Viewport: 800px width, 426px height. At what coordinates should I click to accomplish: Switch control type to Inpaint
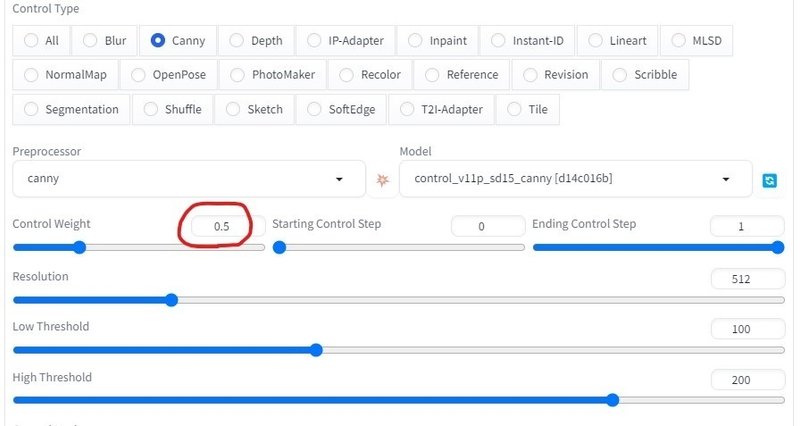[x=438, y=41]
